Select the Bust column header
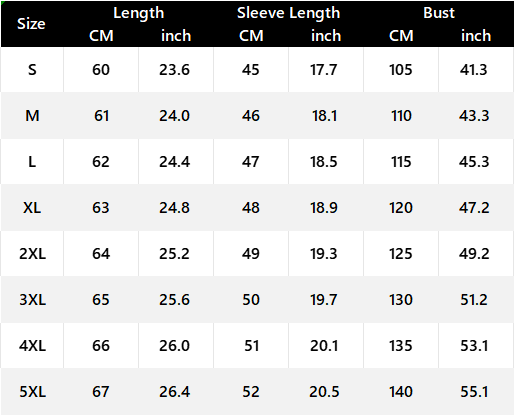 pyautogui.click(x=439, y=13)
